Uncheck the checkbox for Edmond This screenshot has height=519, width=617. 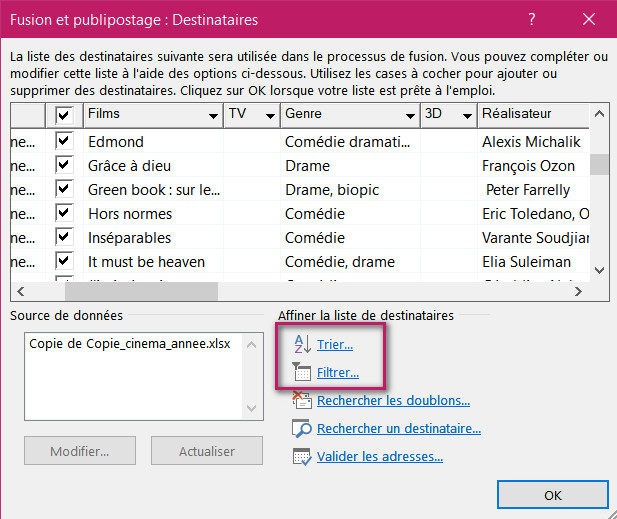click(64, 141)
